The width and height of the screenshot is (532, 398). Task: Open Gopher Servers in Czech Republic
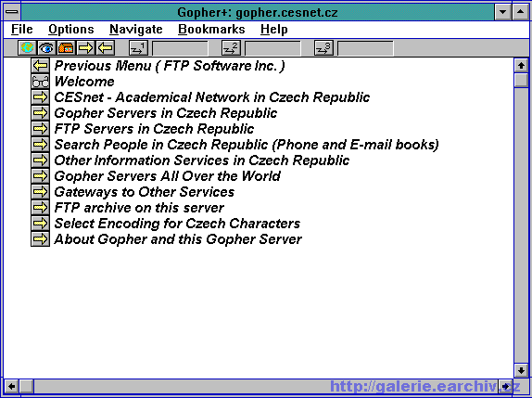point(166,113)
